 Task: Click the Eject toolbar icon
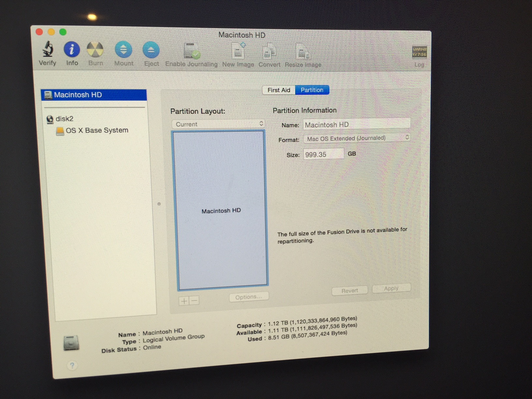(151, 50)
